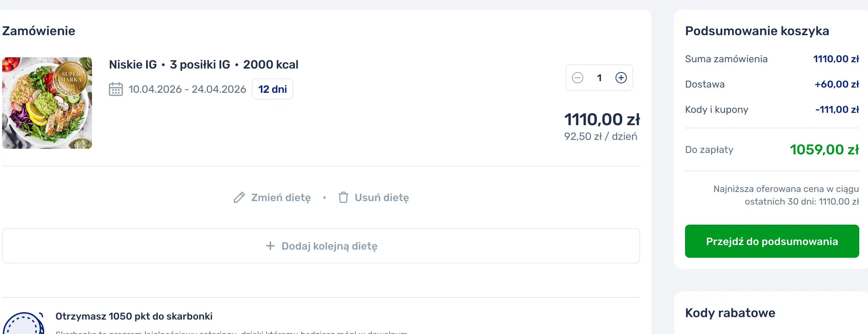Click the minus icon to decrease quantity
This screenshot has height=334, width=868.
click(578, 78)
